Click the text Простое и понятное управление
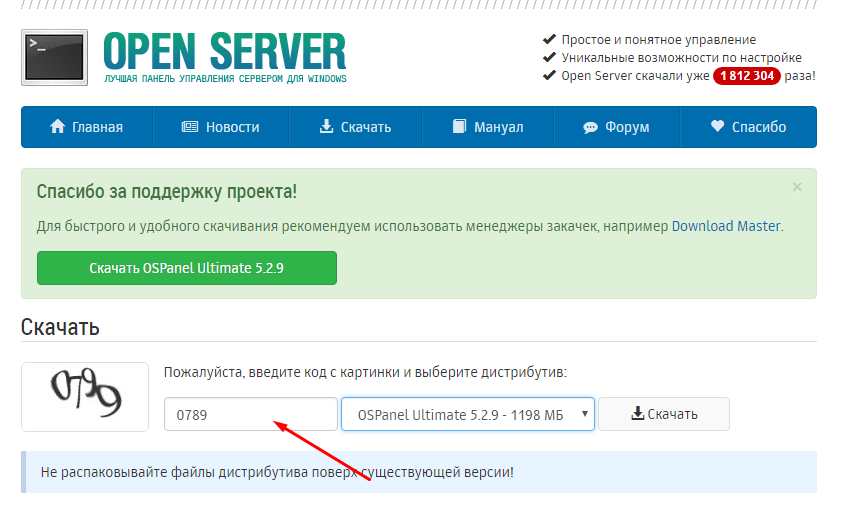This screenshot has height=517, width=845. [659, 40]
